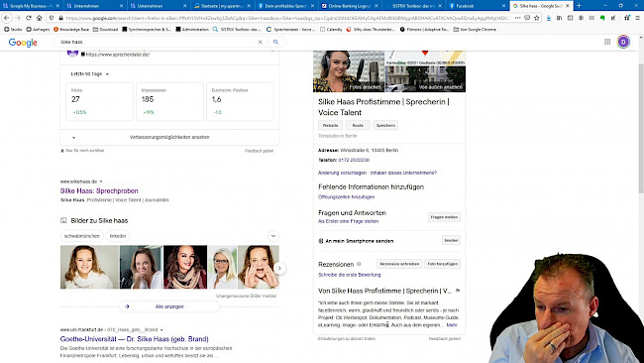This screenshot has width=644, height=363.
Task: Bookmark this page with the star icon
Action: (536, 18)
